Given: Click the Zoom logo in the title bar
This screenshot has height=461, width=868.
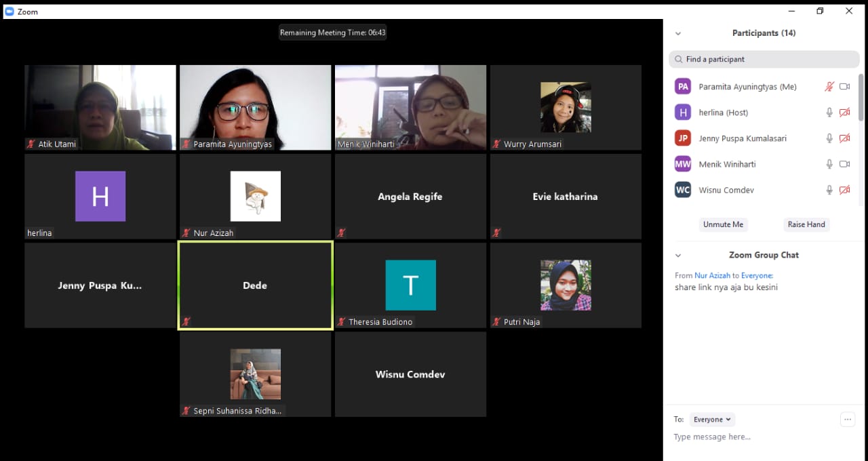Looking at the screenshot, I should (9, 12).
